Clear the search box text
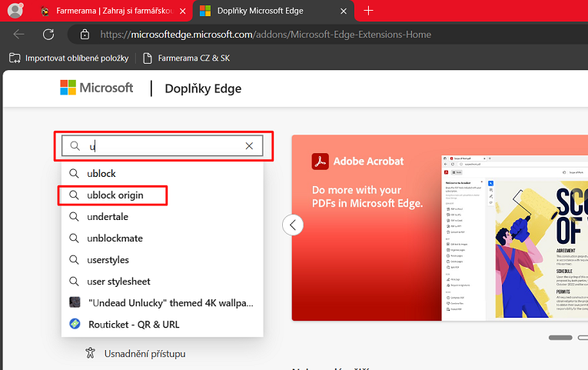This screenshot has width=588, height=370. pyautogui.click(x=249, y=145)
